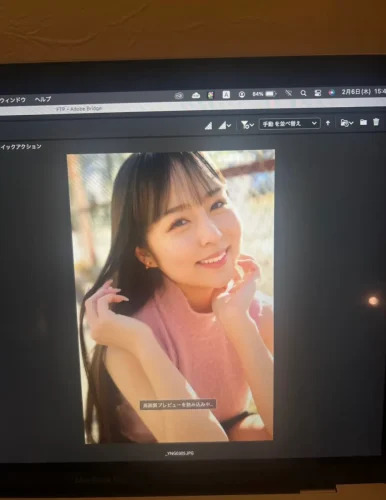
Task: Open Spotlight search magnifier
Action: 303,93
